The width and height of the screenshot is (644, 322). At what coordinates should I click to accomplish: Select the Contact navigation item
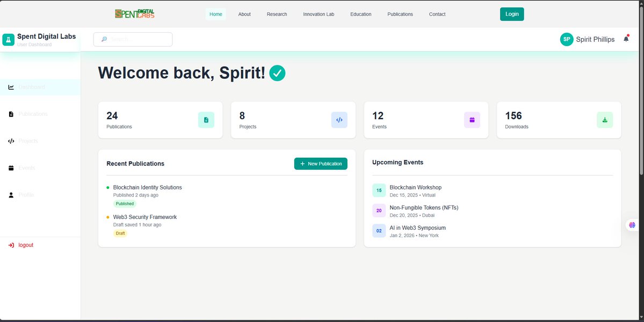pyautogui.click(x=437, y=14)
